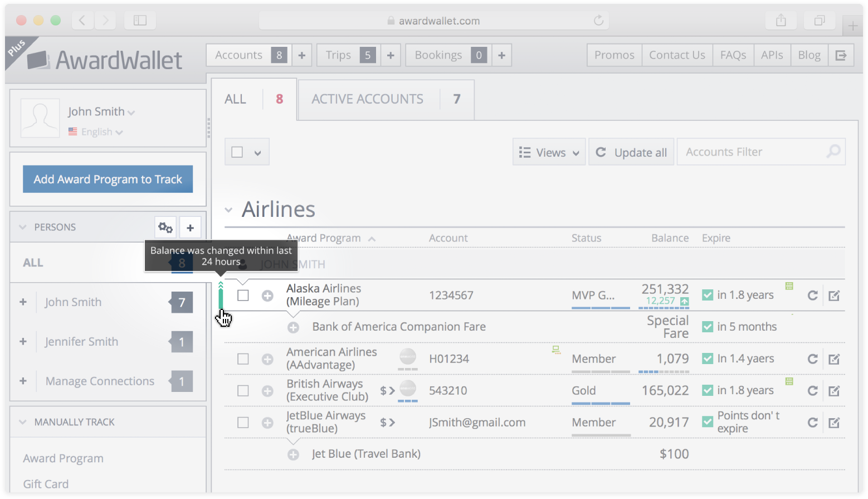Refresh the Alaska Airlines account
The height and width of the screenshot is (499, 868).
[812, 295]
